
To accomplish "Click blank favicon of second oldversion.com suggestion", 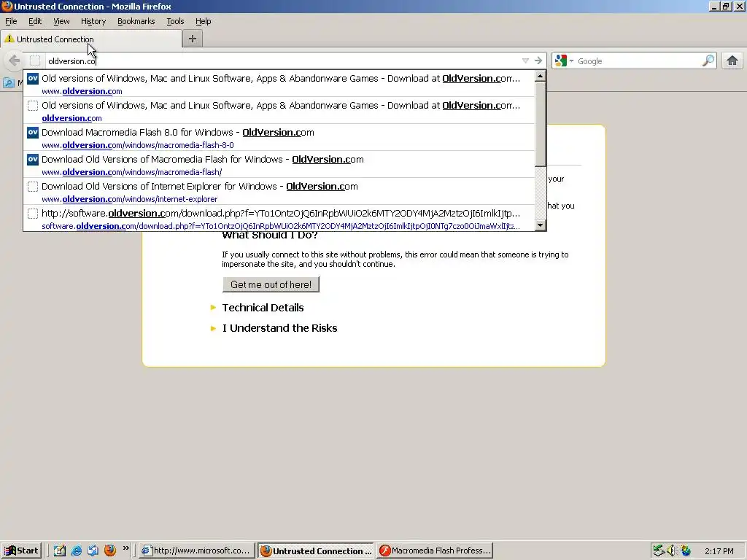I will click(x=33, y=105).
